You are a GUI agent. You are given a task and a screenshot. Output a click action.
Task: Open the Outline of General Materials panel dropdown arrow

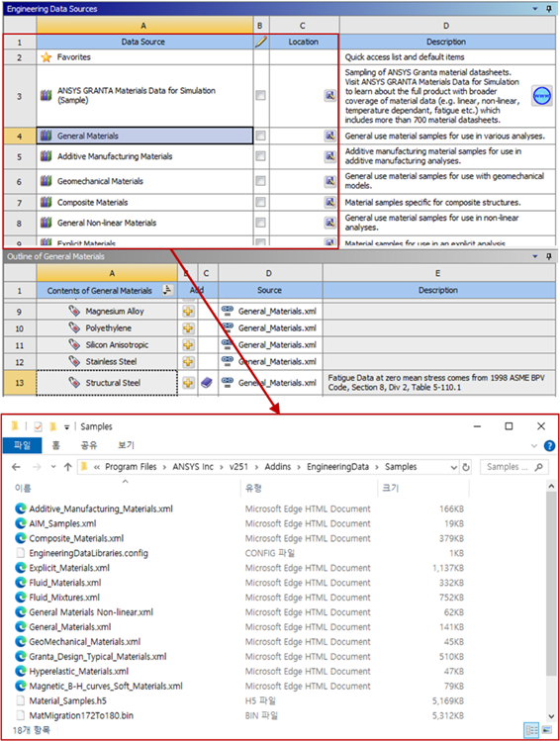click(535, 256)
